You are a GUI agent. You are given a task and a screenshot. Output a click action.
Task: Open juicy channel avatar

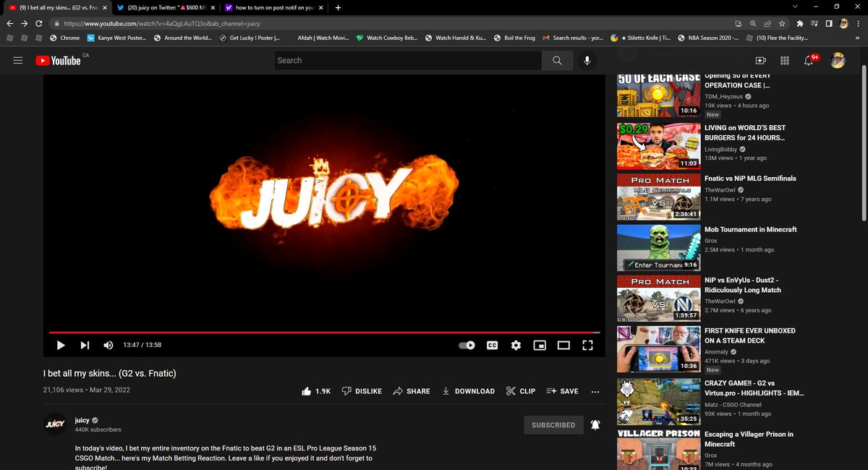56,424
